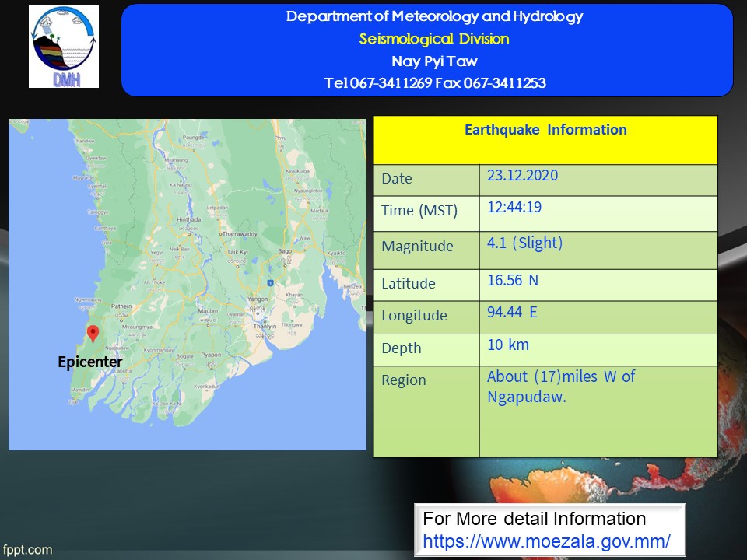The width and height of the screenshot is (747, 560).
Task: Click the 'Letpadan' label on the map
Action: click(x=217, y=208)
